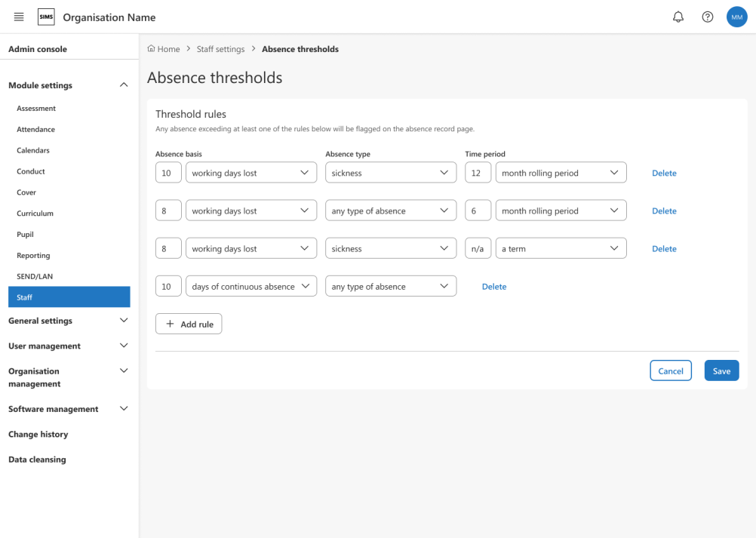Delete the 6 month rolling period rule
Screen dimensions: 756x538
[x=664, y=211]
